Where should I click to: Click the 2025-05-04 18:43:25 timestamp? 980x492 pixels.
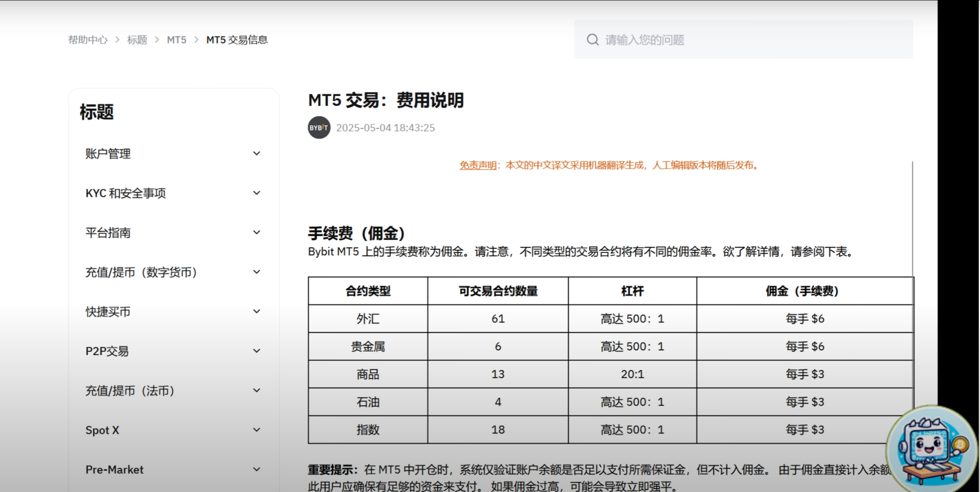[385, 128]
